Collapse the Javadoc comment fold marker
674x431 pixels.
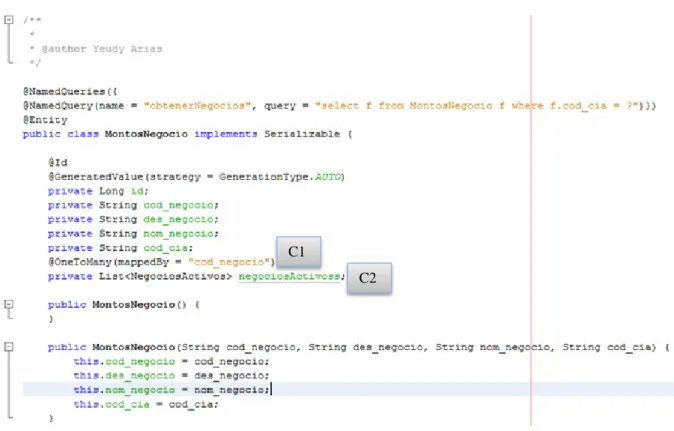pos(9,20)
